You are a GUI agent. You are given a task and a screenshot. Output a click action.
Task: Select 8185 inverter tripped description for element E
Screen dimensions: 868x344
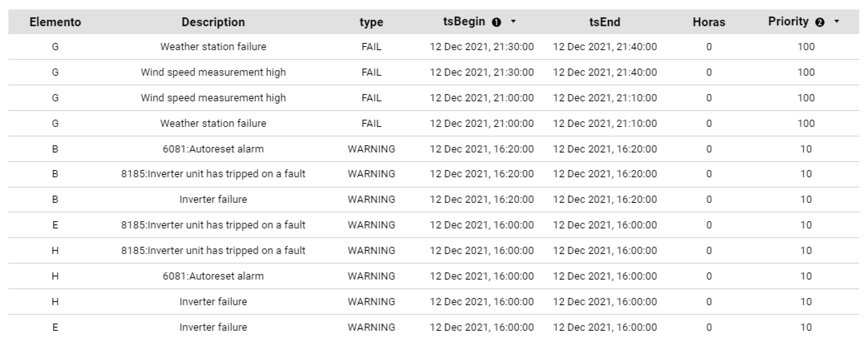[213, 225]
